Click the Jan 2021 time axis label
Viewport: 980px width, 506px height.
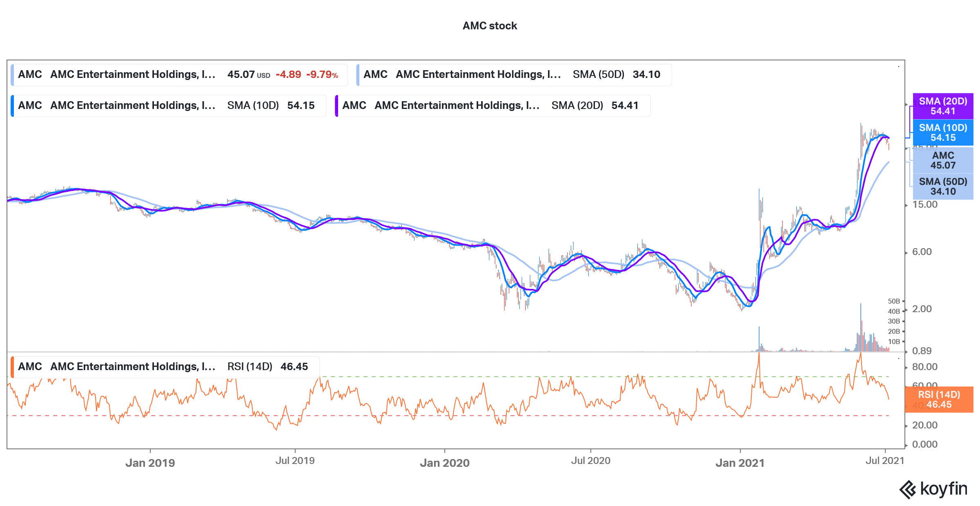click(x=740, y=463)
